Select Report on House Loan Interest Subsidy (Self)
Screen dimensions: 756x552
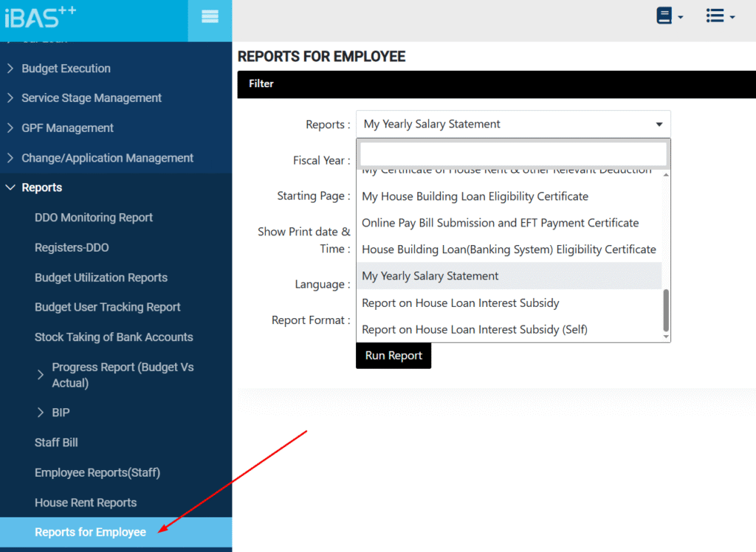[x=474, y=329]
